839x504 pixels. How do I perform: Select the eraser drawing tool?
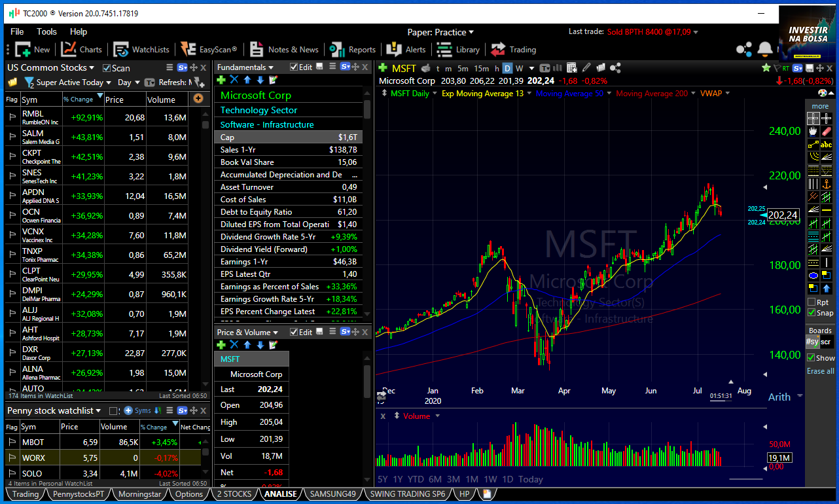[827, 132]
